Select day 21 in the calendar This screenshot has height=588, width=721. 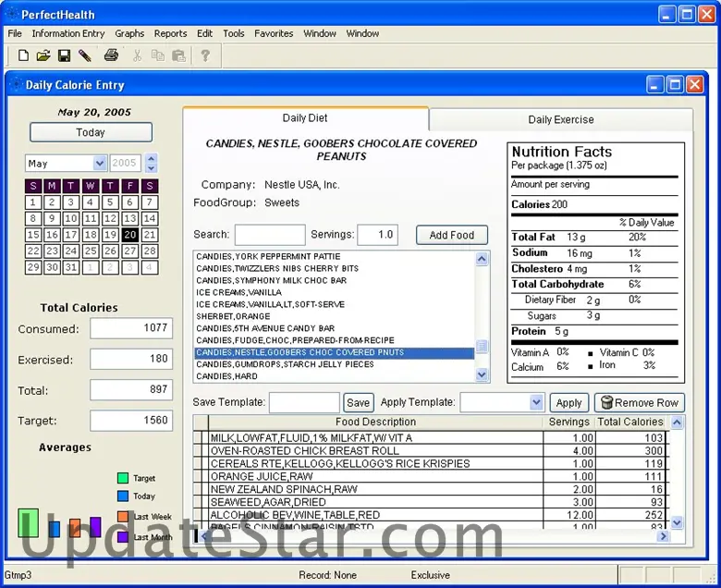point(150,235)
